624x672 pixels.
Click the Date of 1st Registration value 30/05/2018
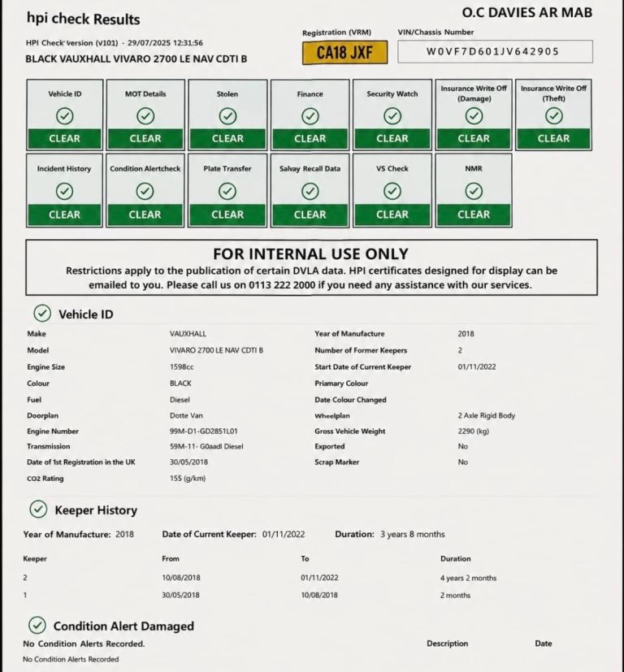tap(188, 462)
